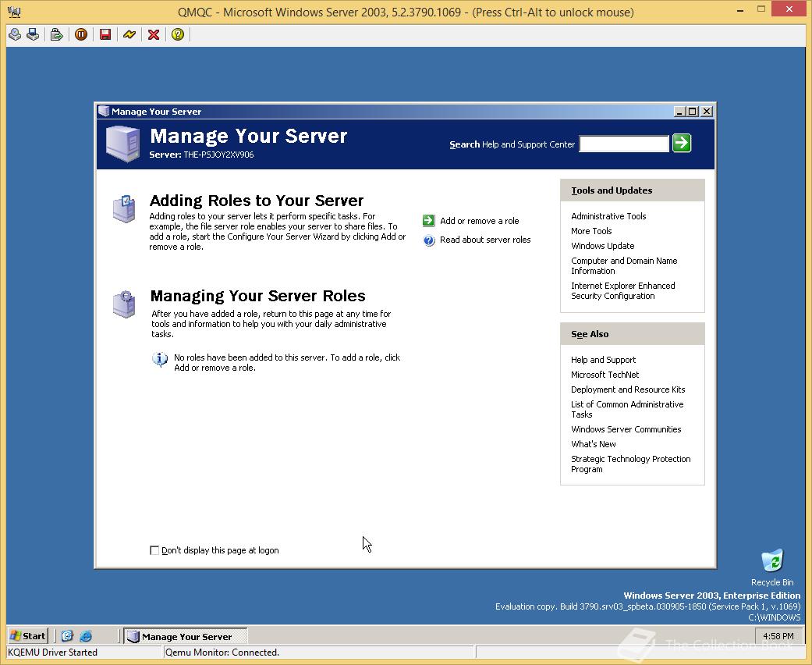
Task: Open Administrative Tools link
Action: (608, 216)
